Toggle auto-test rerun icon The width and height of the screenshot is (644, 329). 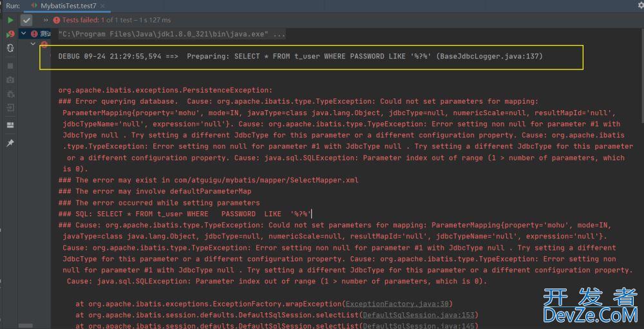tap(10, 48)
